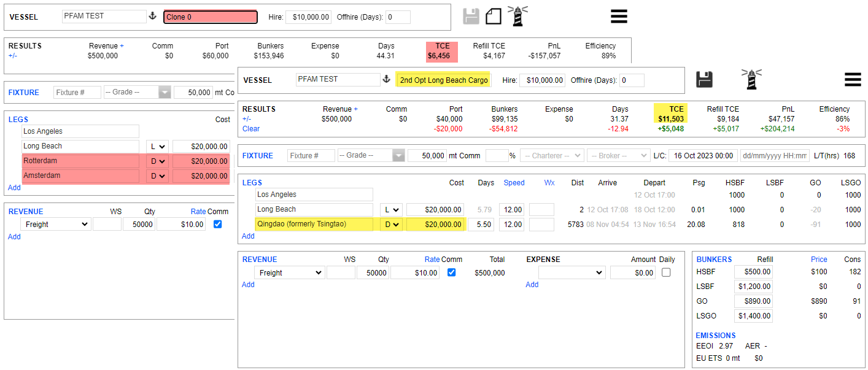This screenshot has height=370, width=868.
Task: Expand the Expense type dropdown
Action: point(572,272)
